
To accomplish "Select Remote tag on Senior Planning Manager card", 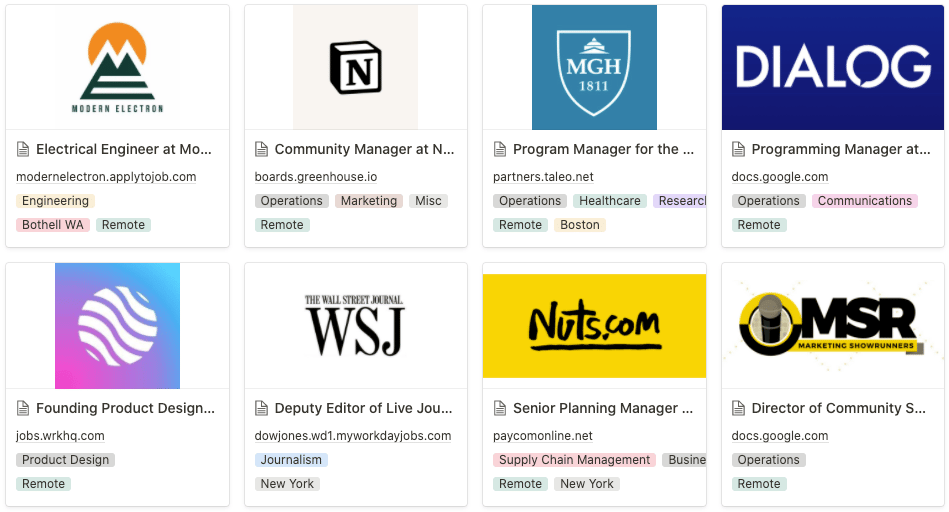I will 520,484.
